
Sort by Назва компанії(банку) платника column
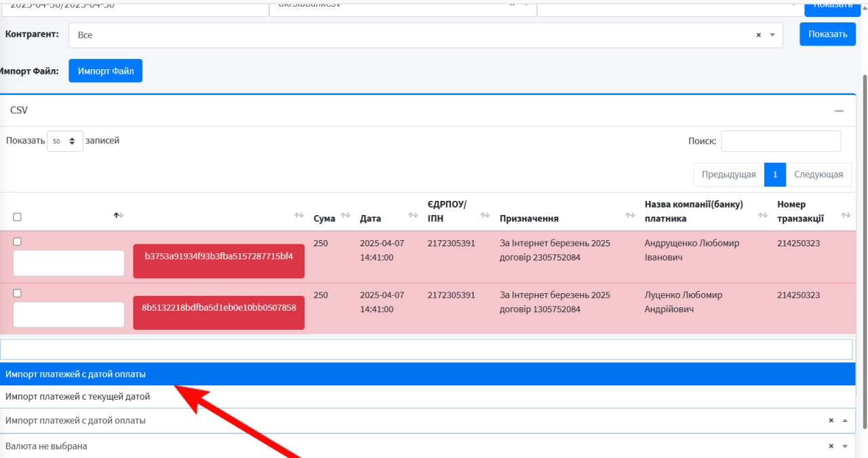(x=762, y=215)
